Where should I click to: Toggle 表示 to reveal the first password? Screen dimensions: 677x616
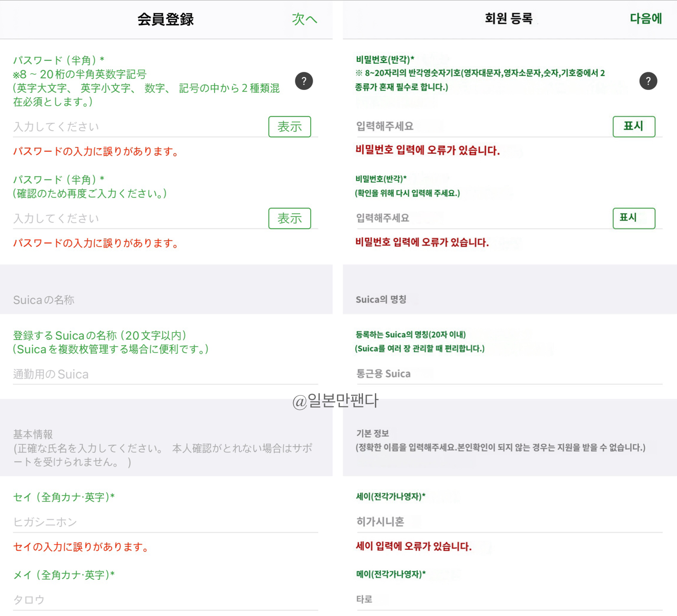click(289, 126)
